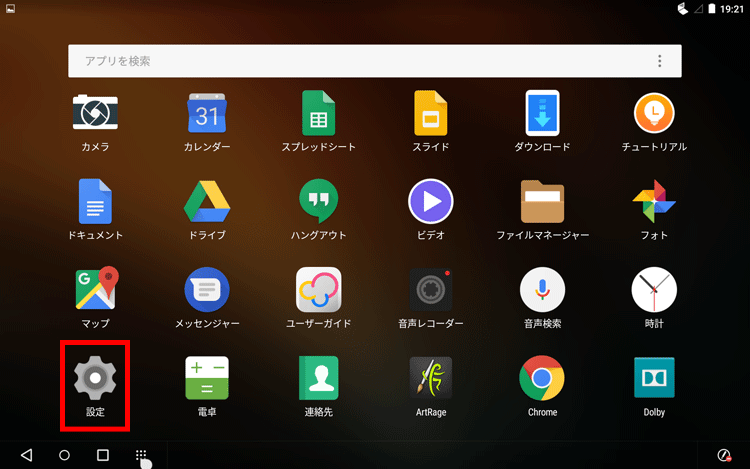
Task: Tap the picture notification icon in status bar
Action: tap(10, 9)
